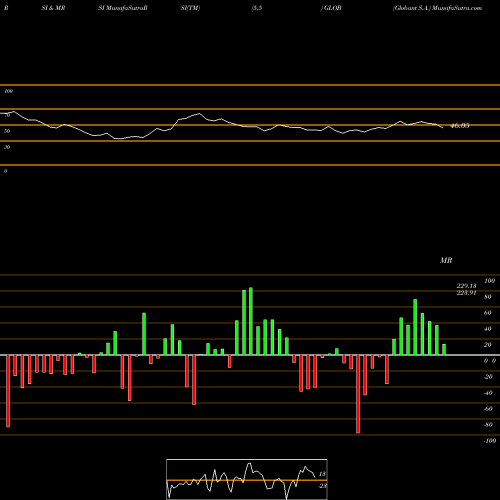
Task: Click the 13 value in mini chart
Action: 322,474
